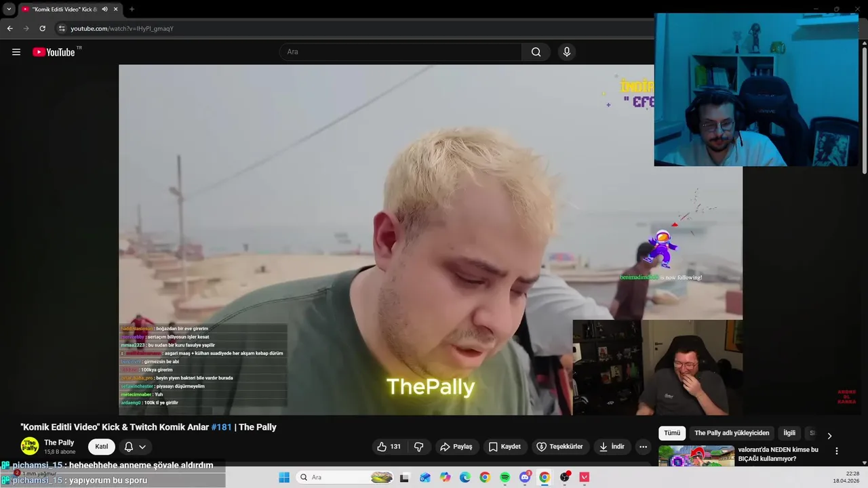Viewport: 868px width, 488px height.
Task: Switch to the Komik Editli Video tab
Action: click(x=65, y=9)
